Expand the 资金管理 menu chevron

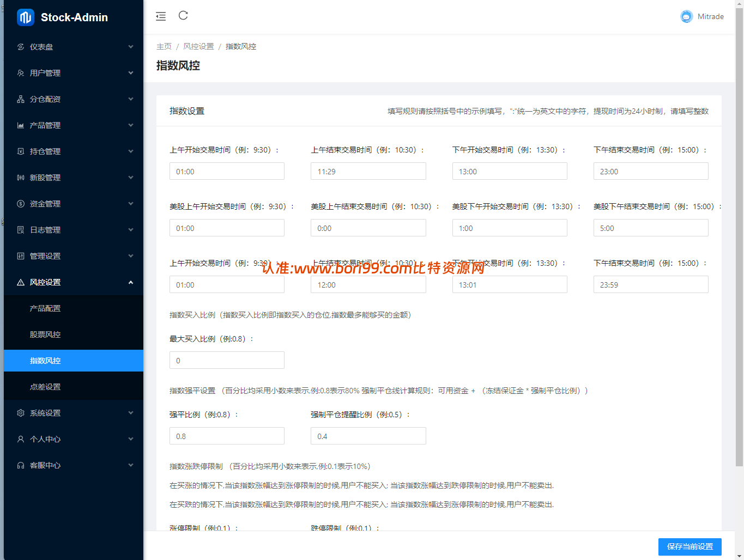131,204
